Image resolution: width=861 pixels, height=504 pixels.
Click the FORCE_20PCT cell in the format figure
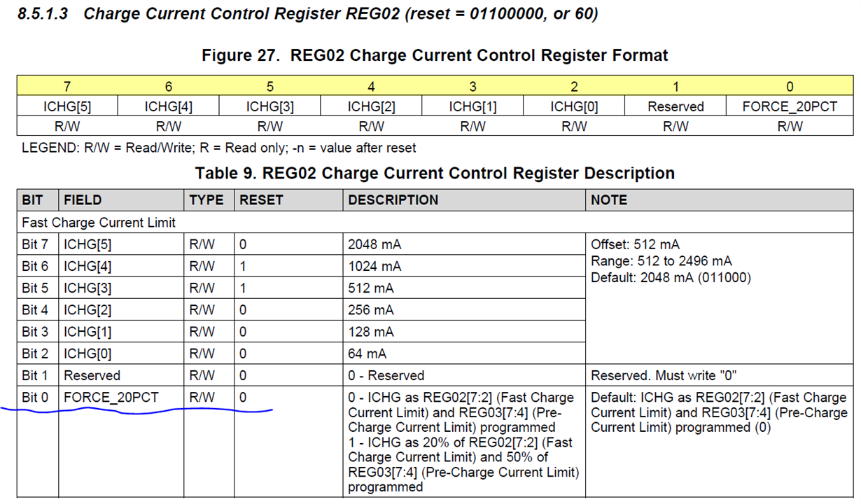(x=790, y=106)
